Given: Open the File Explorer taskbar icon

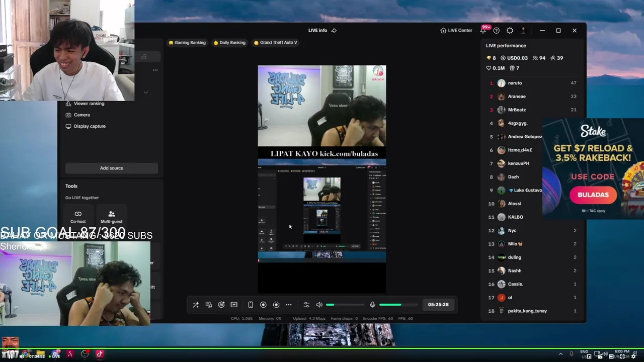Looking at the screenshot, I should coord(41,354).
